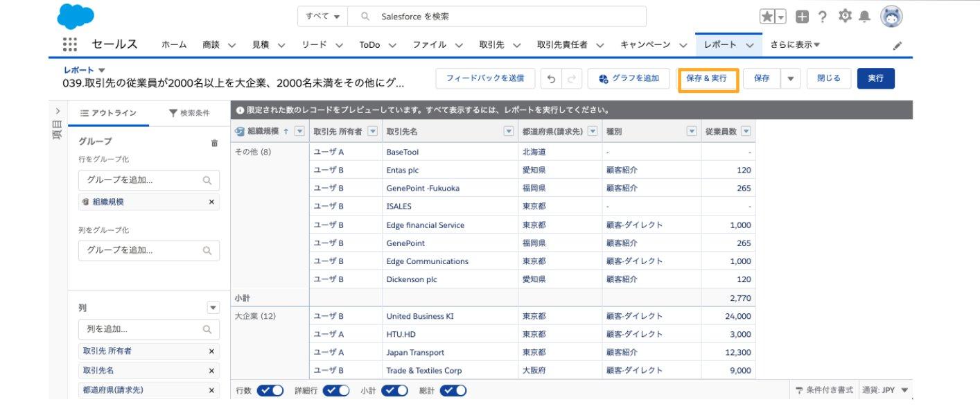Open the 取引先 所有者 column dropdown

(372, 131)
